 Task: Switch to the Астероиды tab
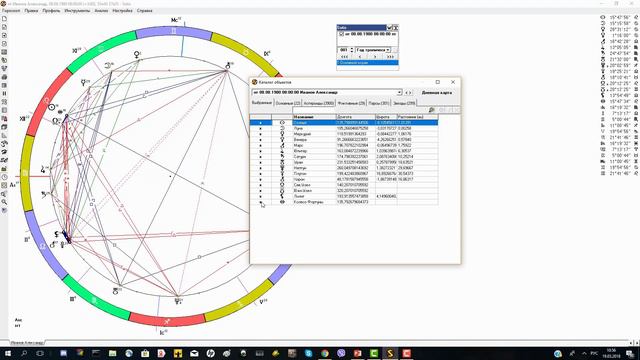319,103
